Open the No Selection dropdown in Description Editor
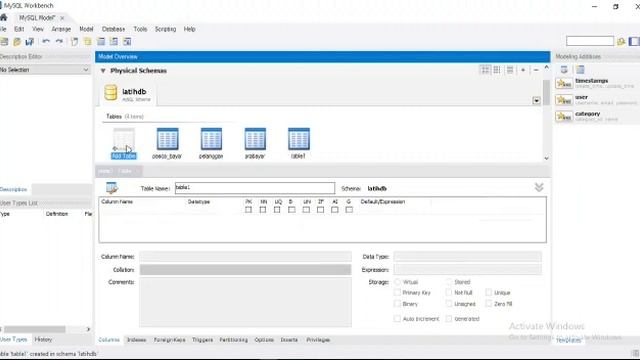 (x=45, y=70)
